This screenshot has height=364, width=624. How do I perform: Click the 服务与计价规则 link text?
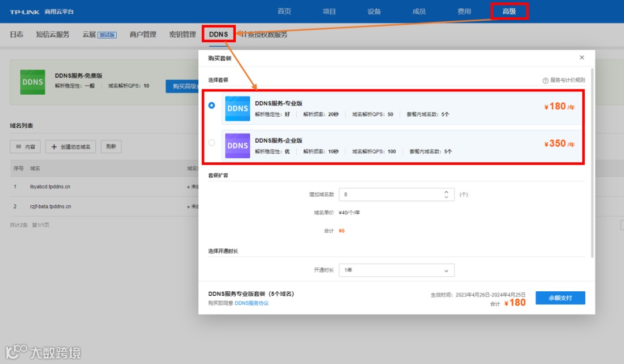click(x=567, y=80)
